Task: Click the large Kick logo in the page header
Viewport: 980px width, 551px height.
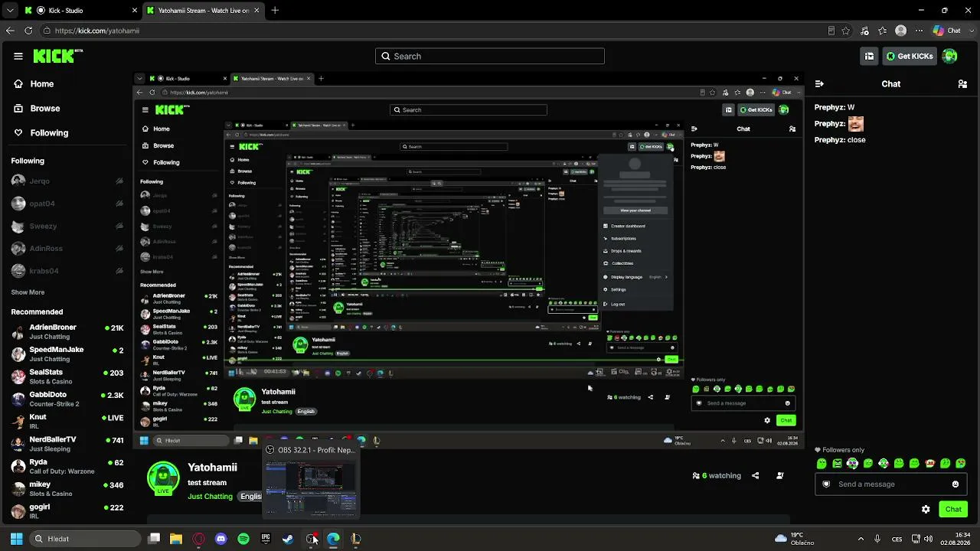Action: coord(57,56)
